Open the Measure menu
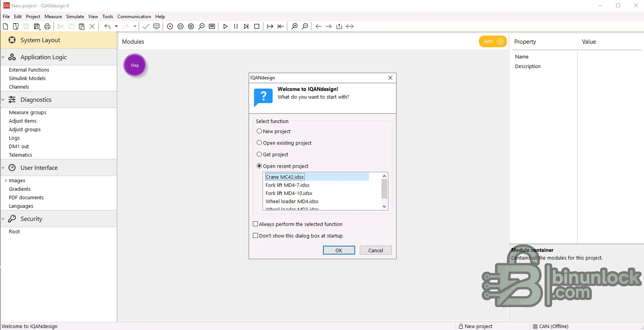Screen dimensions: 644x330 [x=53, y=16]
